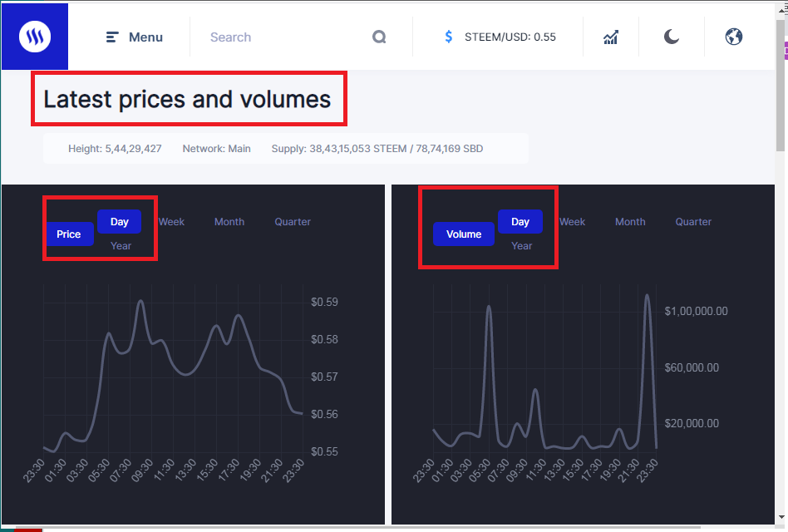Click in the Search input field
The width and height of the screenshot is (788, 532).
click(283, 37)
